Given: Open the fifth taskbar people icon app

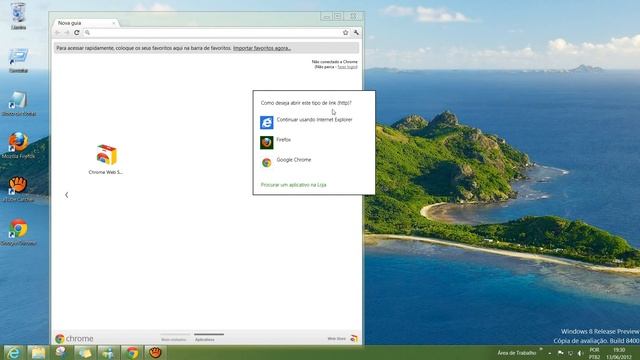Looking at the screenshot, I should (109, 353).
